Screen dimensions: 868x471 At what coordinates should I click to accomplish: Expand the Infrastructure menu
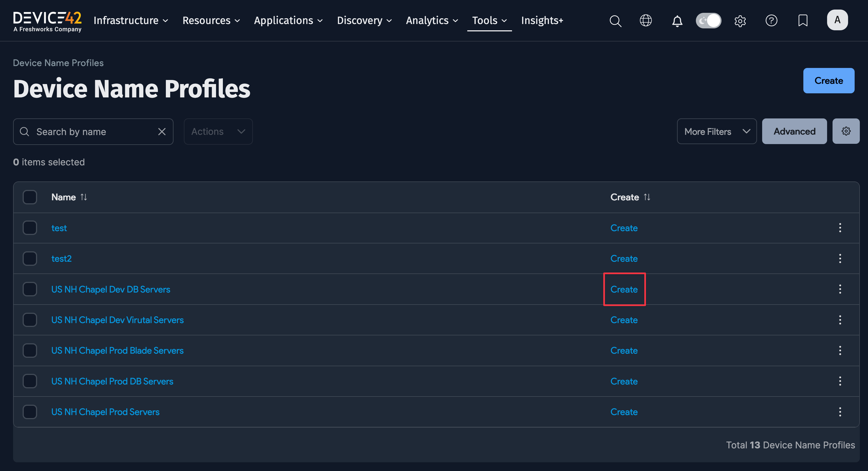pos(131,20)
